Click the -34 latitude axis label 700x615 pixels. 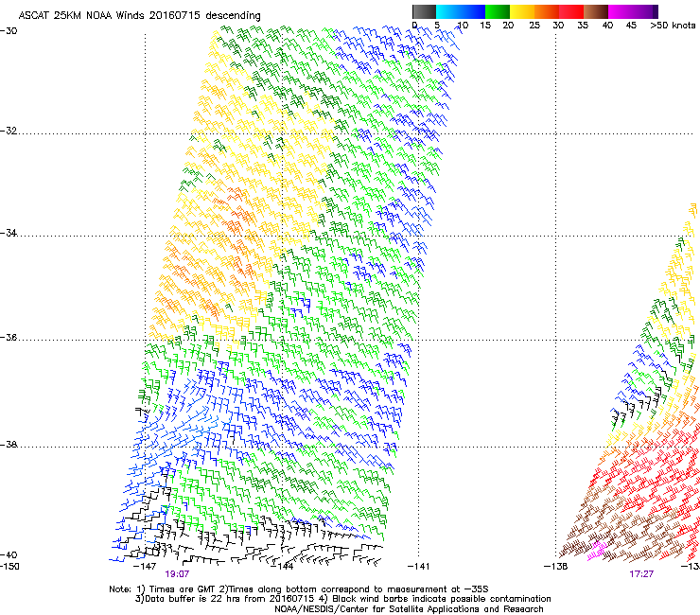point(9,233)
